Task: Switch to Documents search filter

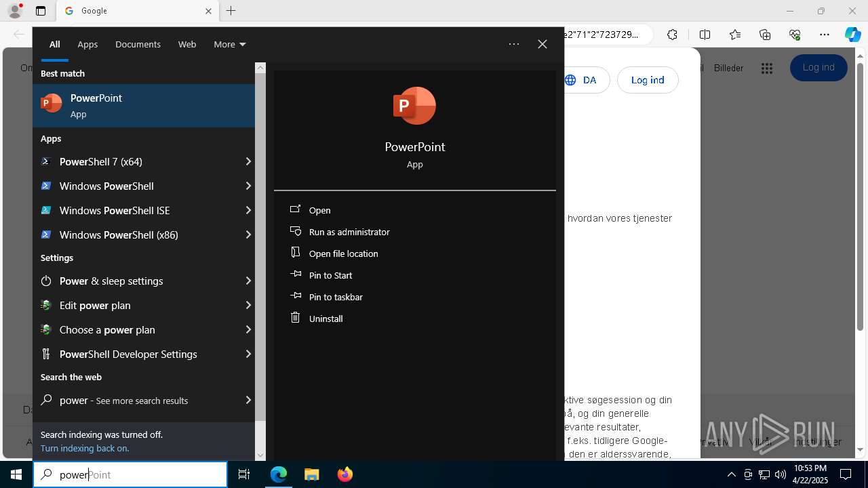Action: (x=138, y=44)
